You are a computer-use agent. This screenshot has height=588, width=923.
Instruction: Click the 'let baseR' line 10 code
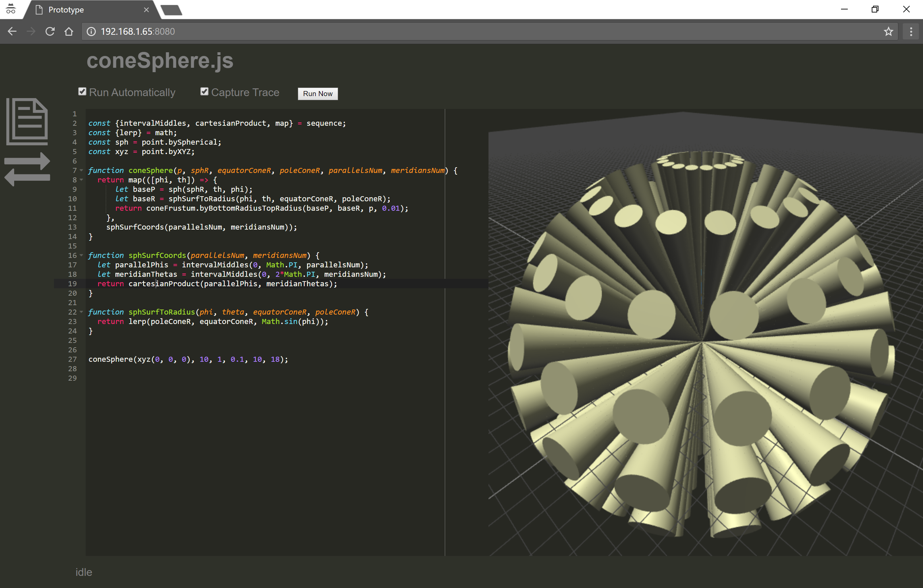tap(253, 199)
